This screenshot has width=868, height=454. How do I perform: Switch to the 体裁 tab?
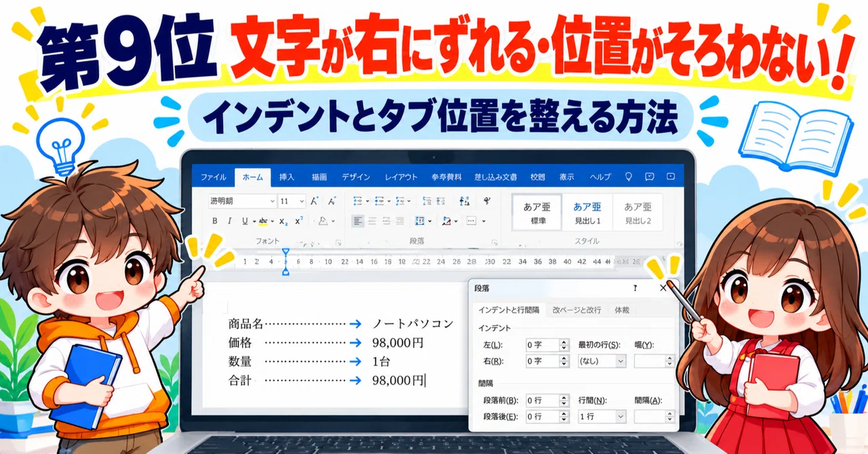tap(622, 310)
